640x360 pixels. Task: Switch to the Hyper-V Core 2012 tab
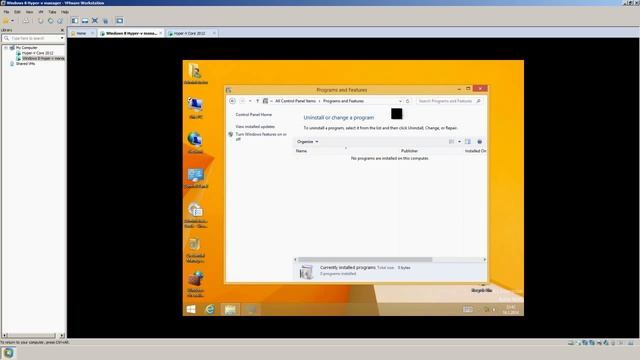pos(189,33)
